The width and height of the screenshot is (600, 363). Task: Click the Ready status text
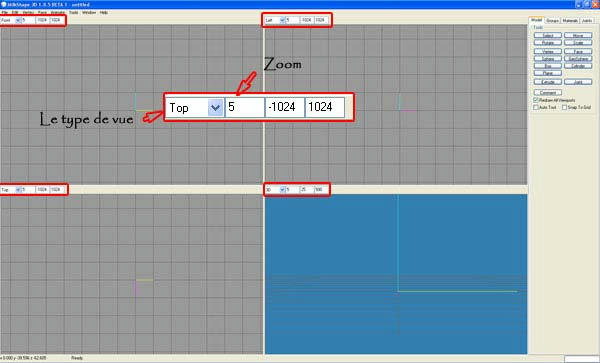point(77,358)
